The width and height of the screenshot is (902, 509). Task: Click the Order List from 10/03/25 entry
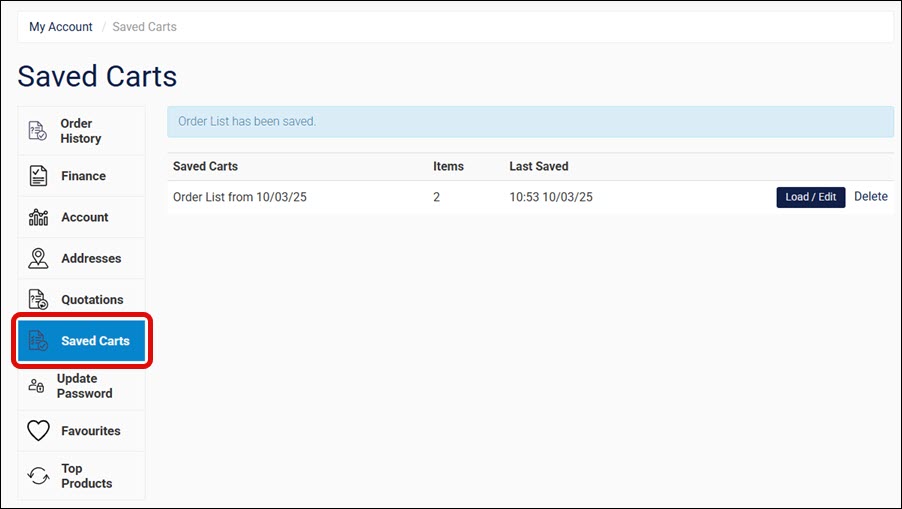[239, 197]
